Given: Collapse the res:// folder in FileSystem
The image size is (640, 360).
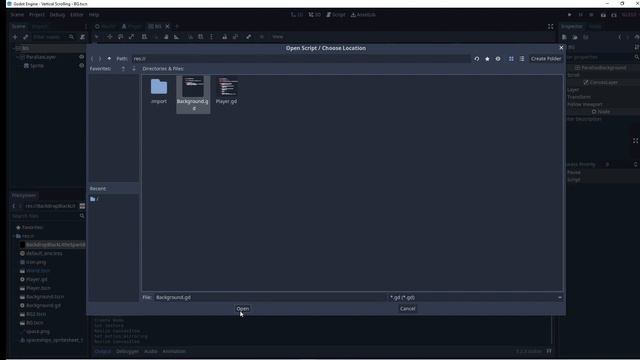Looking at the screenshot, I should 13,236.
